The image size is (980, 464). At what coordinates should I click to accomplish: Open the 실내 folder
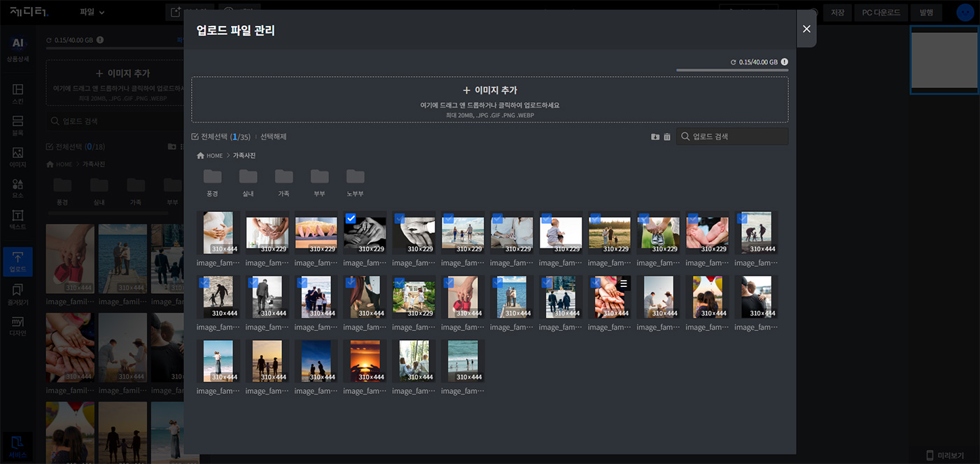click(x=248, y=181)
